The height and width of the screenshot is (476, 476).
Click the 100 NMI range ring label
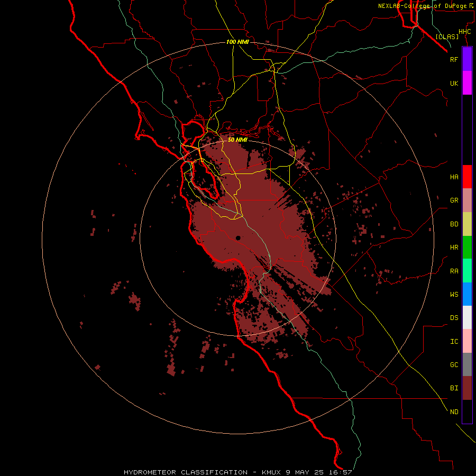click(237, 42)
